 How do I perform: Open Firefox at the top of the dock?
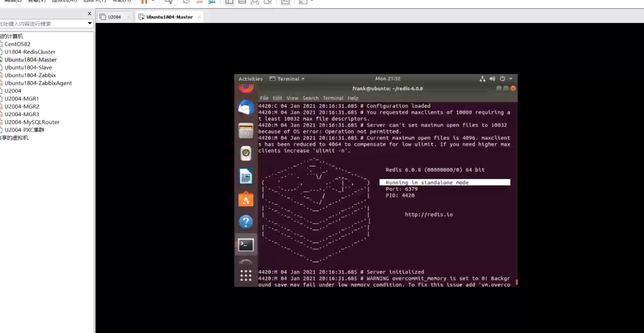pyautogui.click(x=246, y=88)
